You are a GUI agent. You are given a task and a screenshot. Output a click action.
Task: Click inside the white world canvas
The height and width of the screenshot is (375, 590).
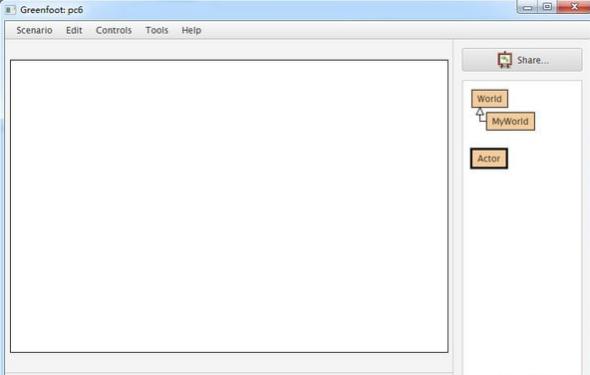coord(229,206)
